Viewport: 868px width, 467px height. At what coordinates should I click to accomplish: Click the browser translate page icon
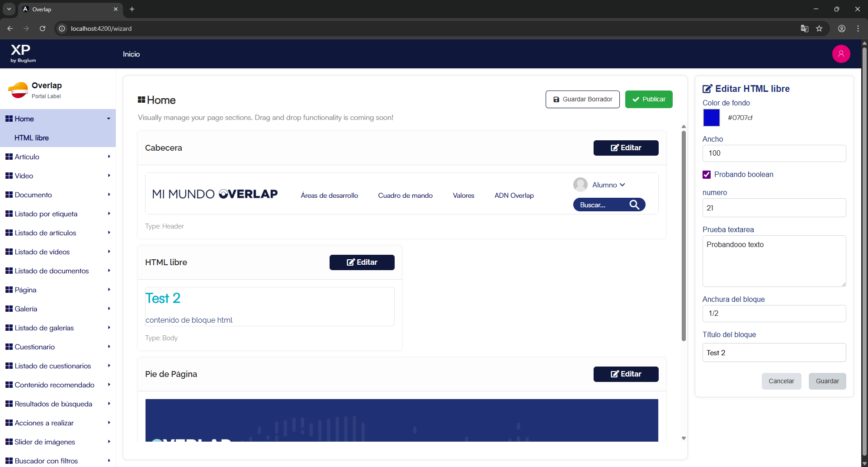(x=804, y=29)
